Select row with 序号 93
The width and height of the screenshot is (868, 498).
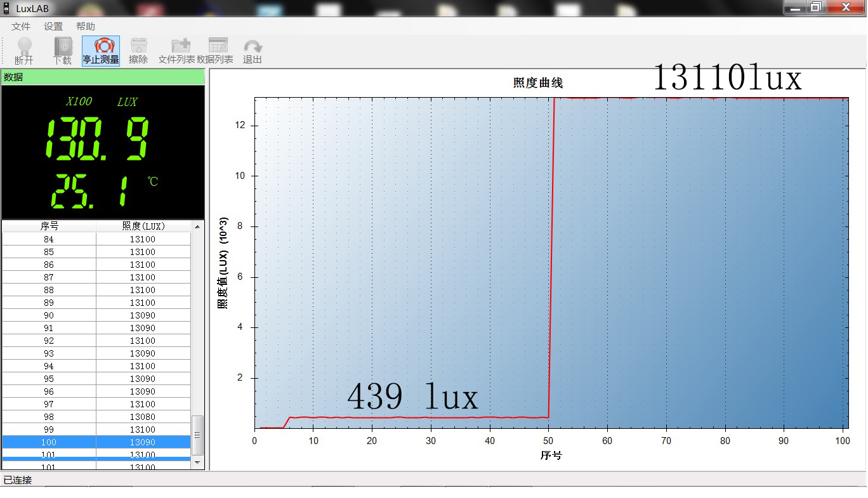coord(96,353)
